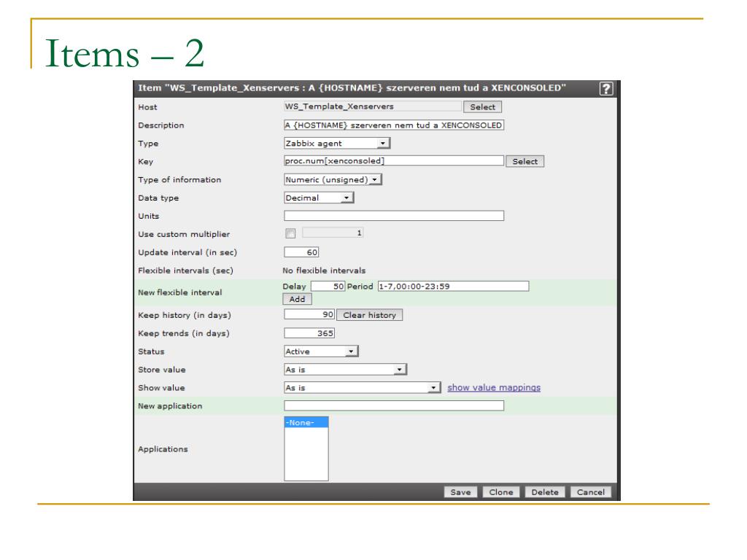Save the item configuration
Image resolution: width=747 pixels, height=560 pixels.
(461, 492)
